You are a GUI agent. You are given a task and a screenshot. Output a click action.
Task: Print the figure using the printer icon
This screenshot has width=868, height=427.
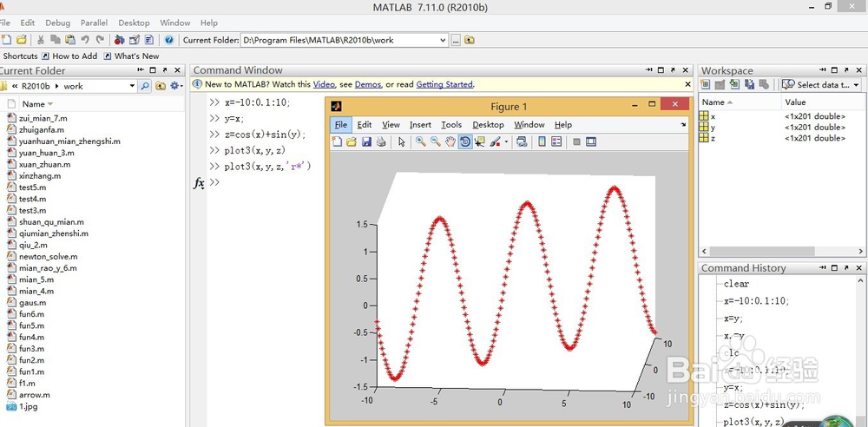tap(381, 142)
